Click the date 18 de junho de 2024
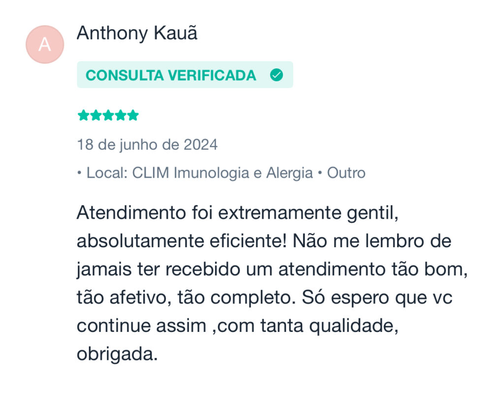 tap(147, 145)
